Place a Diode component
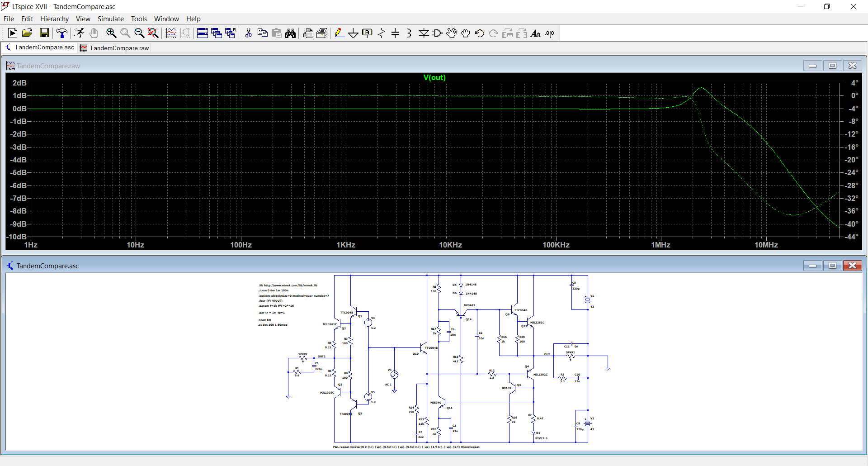 424,33
